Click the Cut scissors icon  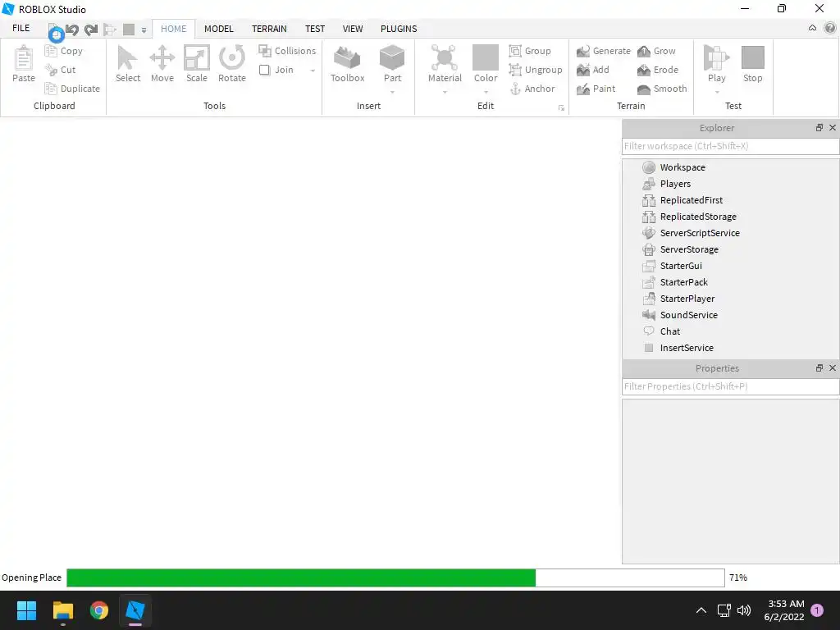tap(51, 70)
